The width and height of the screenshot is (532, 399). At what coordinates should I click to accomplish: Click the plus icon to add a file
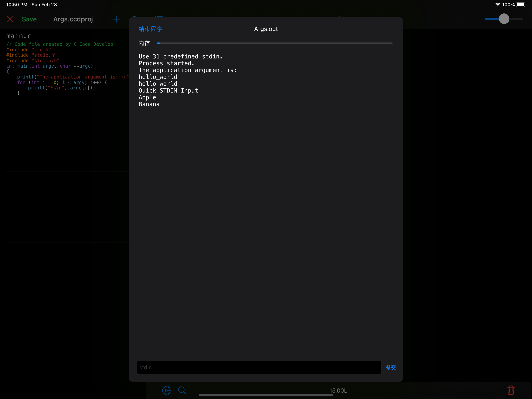(x=117, y=19)
